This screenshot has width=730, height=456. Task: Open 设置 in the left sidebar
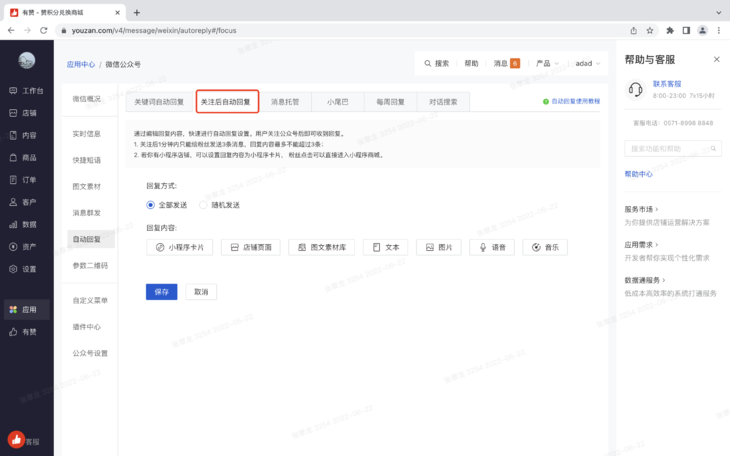tap(26, 269)
